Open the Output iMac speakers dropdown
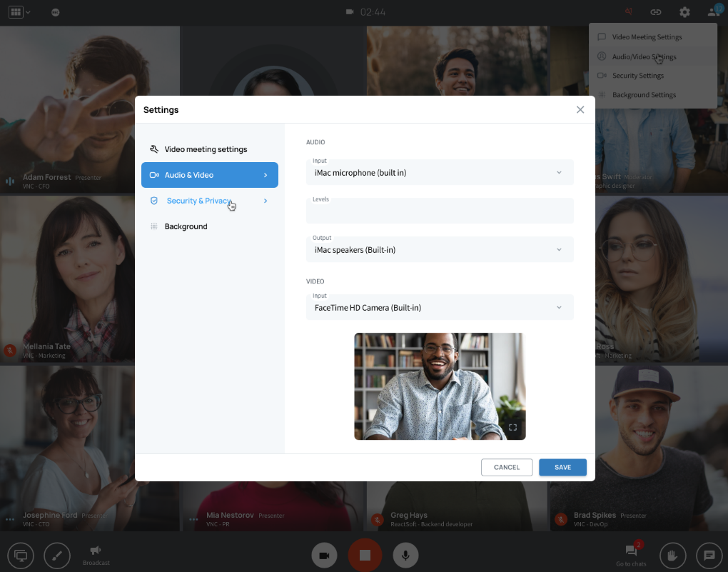This screenshot has height=572, width=728. [440, 249]
